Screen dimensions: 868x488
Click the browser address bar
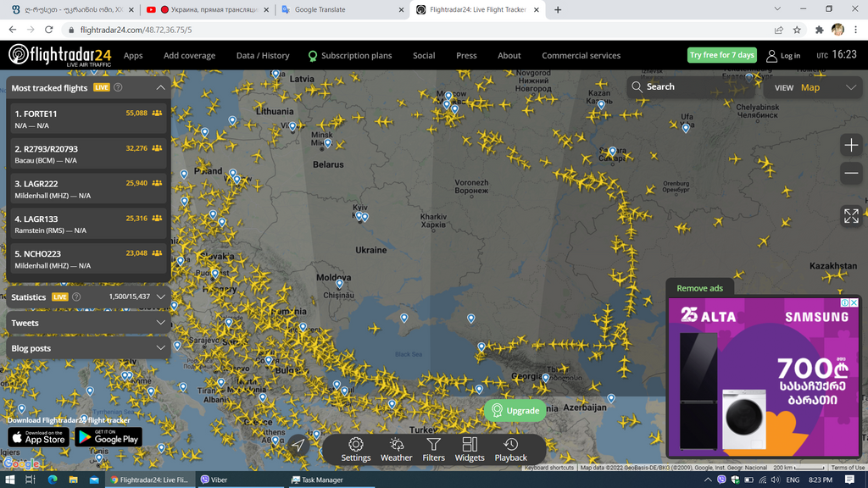click(x=415, y=30)
